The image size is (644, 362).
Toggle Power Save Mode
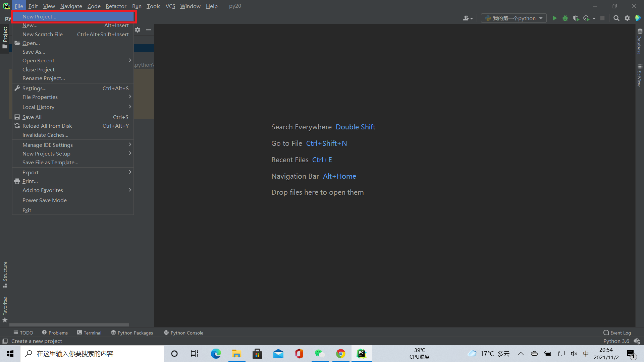tap(45, 200)
